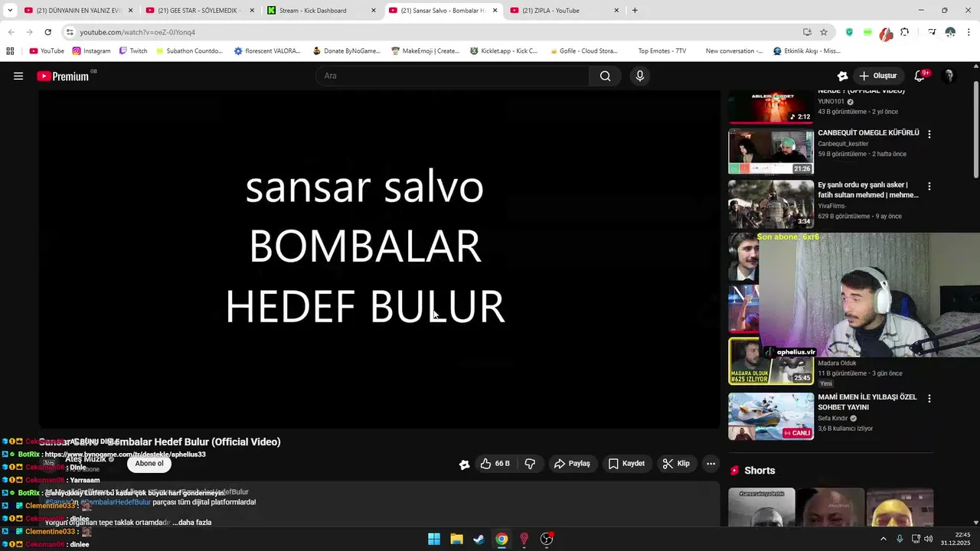Image resolution: width=980 pixels, height=551 pixels.
Task: Click the Kaydet save button
Action: [x=626, y=464]
